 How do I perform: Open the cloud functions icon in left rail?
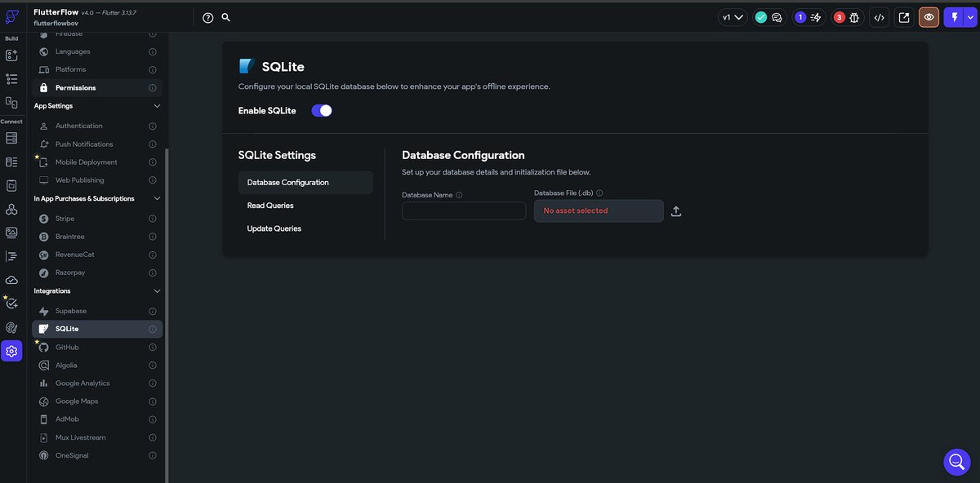point(11,280)
